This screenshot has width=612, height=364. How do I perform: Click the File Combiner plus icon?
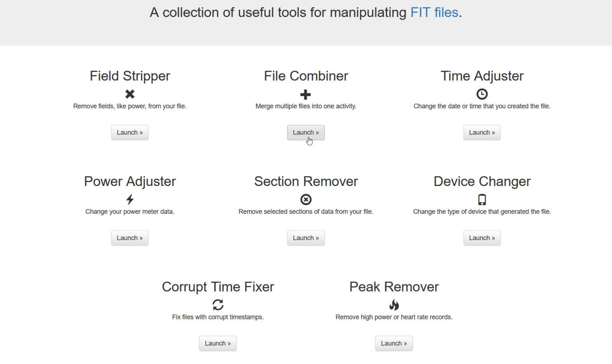tap(306, 94)
